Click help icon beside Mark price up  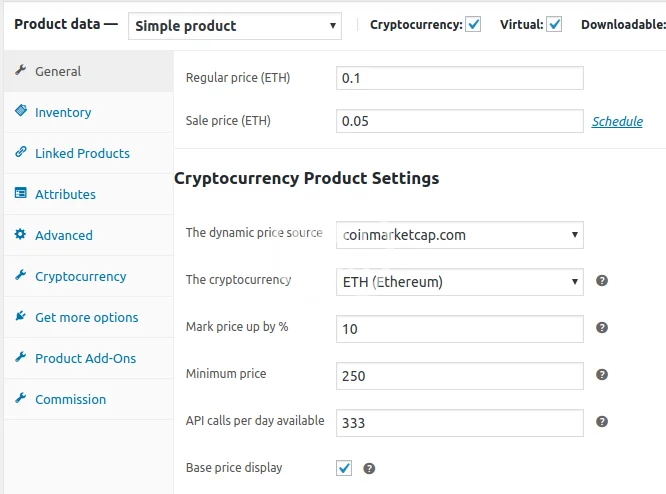[x=602, y=327]
